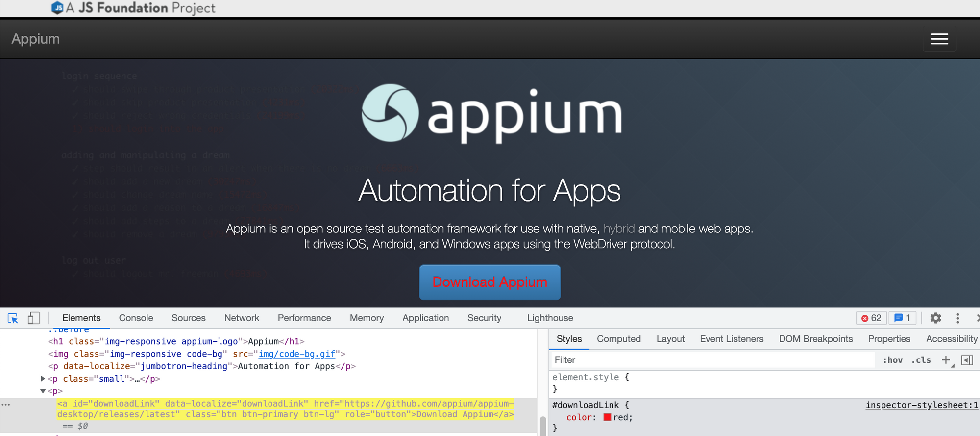This screenshot has height=436, width=980.
Task: Select the Accessibility sidebar tab
Action: 951,339
